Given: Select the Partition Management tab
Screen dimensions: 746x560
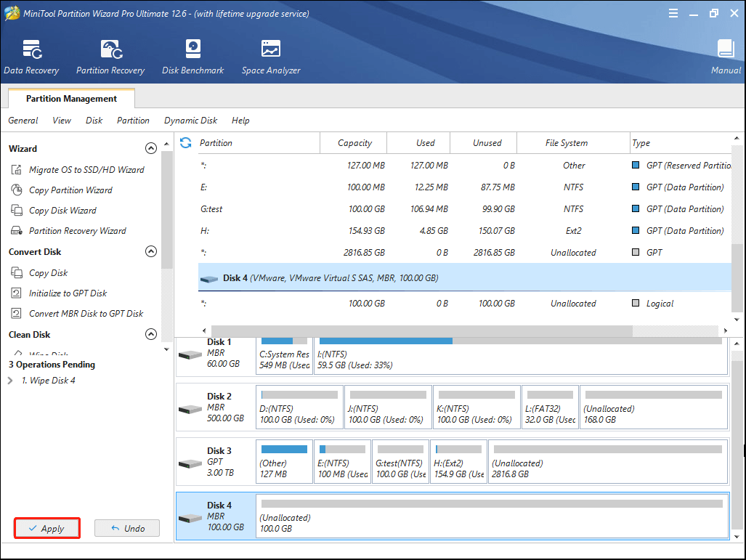Looking at the screenshot, I should [x=71, y=99].
